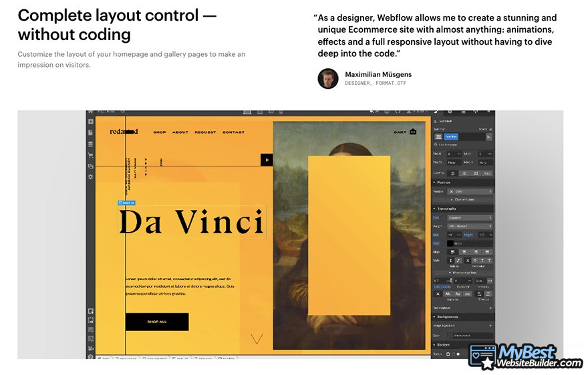Click the SHOP ALL button
Viewport: 588px width, 375px height.
[x=157, y=322]
